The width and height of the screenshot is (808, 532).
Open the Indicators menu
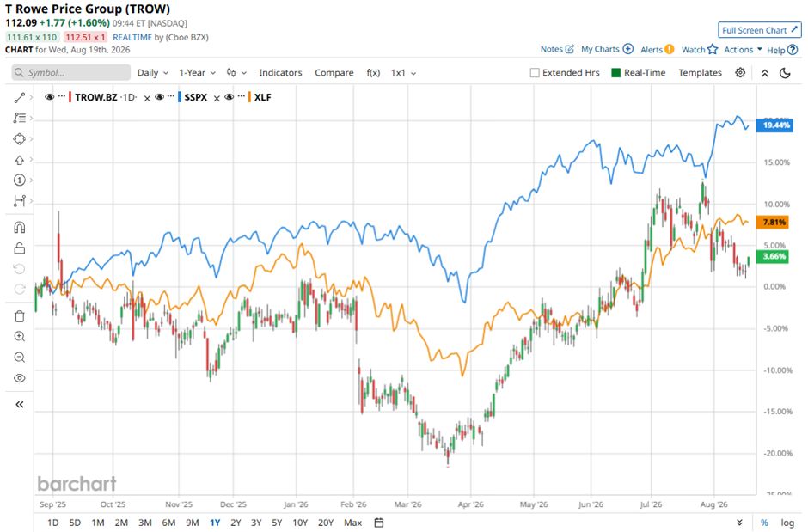pos(280,72)
